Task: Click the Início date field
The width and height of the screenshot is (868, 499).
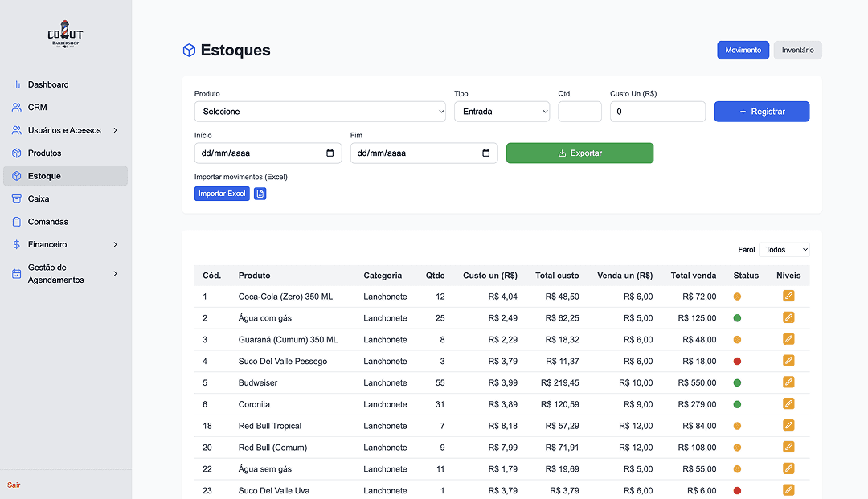Action: coord(268,153)
